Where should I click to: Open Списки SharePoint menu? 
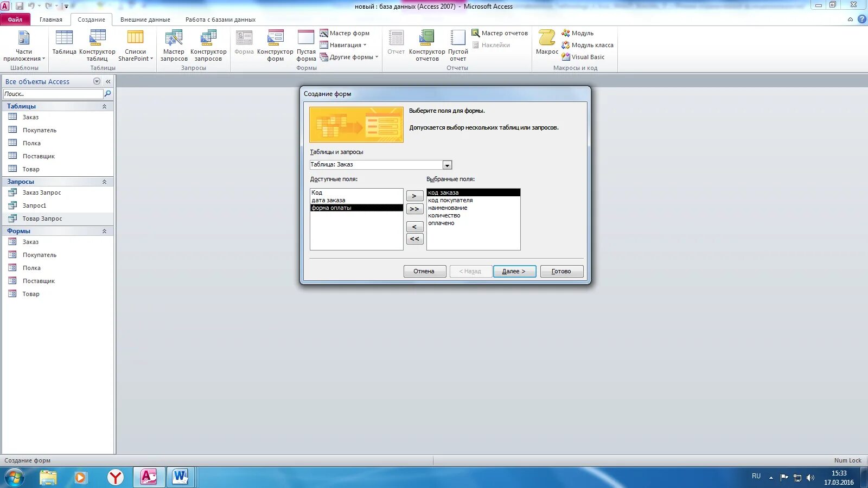click(x=136, y=46)
